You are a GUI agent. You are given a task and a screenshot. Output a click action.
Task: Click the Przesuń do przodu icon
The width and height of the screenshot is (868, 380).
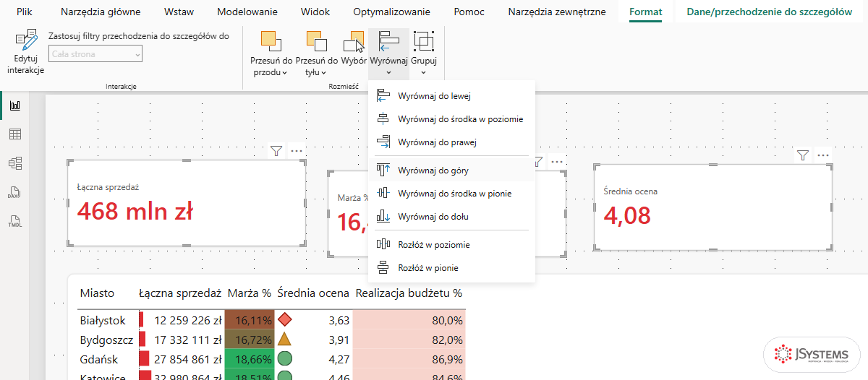click(x=271, y=42)
